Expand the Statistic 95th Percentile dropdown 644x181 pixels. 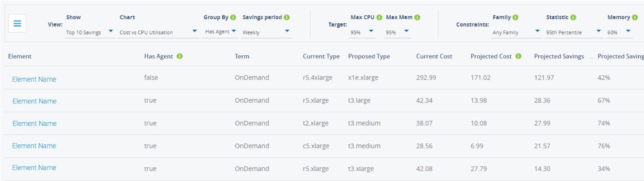click(573, 32)
